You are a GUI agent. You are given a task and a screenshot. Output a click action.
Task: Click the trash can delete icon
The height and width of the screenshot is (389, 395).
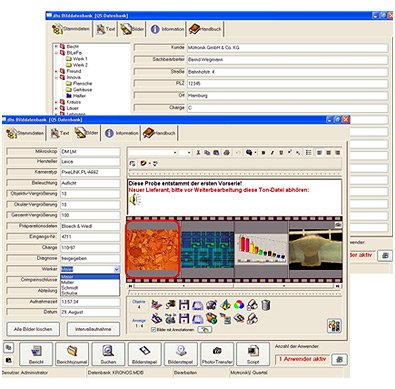266,305
